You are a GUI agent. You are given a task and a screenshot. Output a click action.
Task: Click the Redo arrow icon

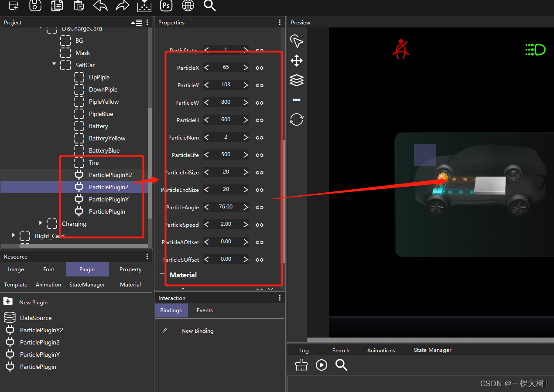[x=122, y=6]
